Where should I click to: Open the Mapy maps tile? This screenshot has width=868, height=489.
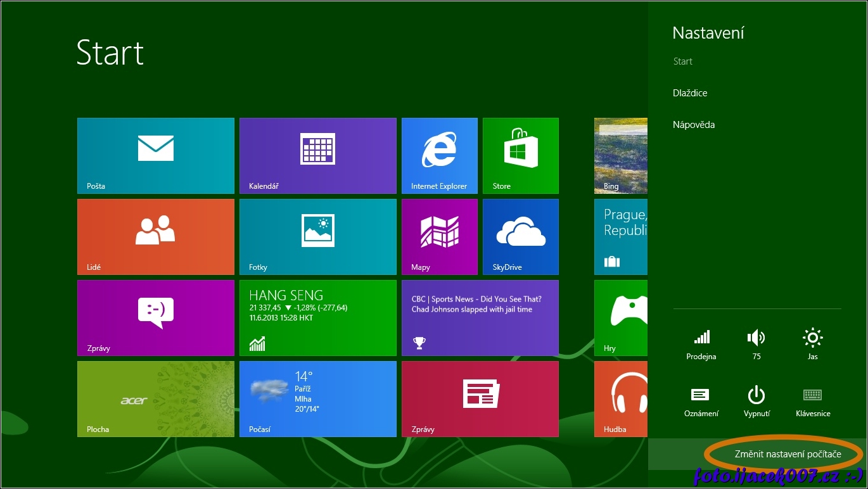pos(439,236)
